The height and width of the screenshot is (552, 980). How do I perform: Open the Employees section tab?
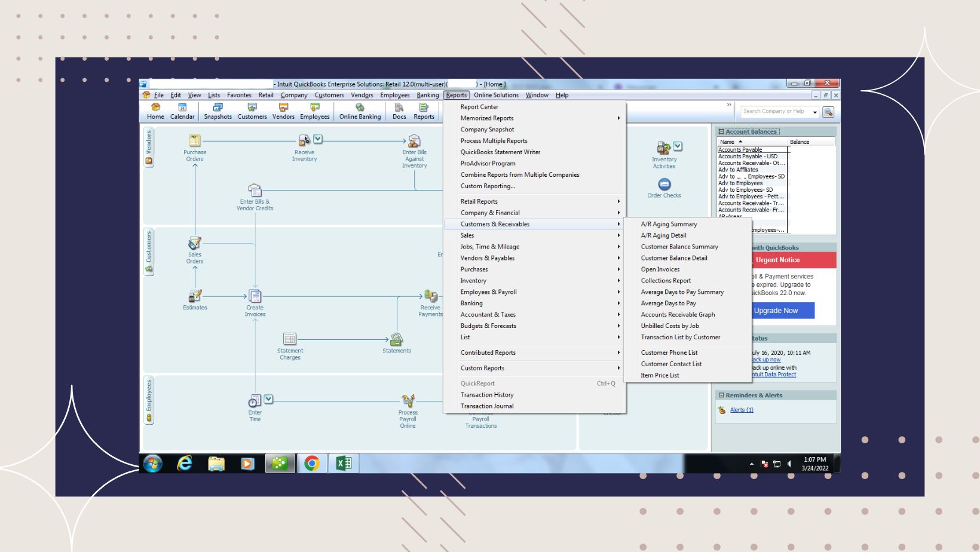(149, 400)
